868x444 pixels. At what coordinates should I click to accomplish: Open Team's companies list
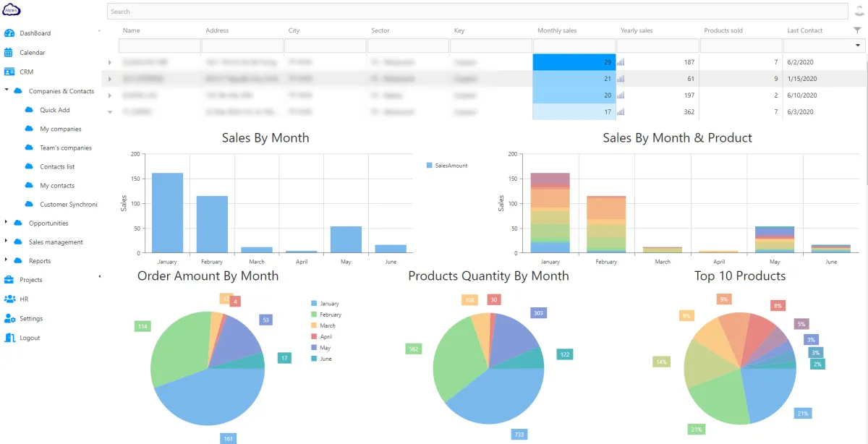(x=66, y=148)
